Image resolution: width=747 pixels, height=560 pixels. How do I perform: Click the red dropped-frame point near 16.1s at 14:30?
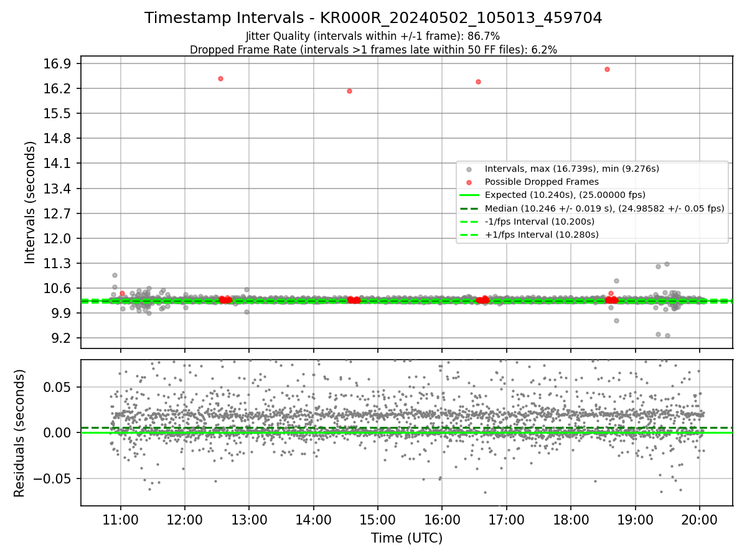[x=349, y=91]
